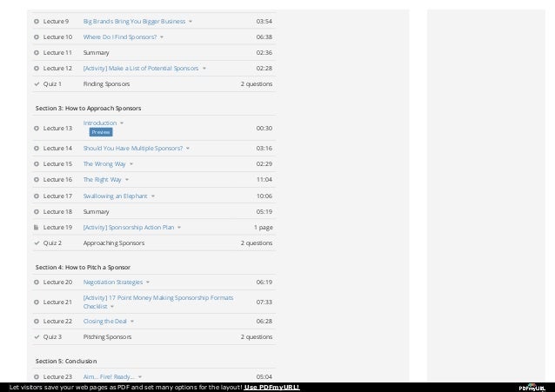
Task: Click the Use PDFmyURL! link
Action: 271,388
